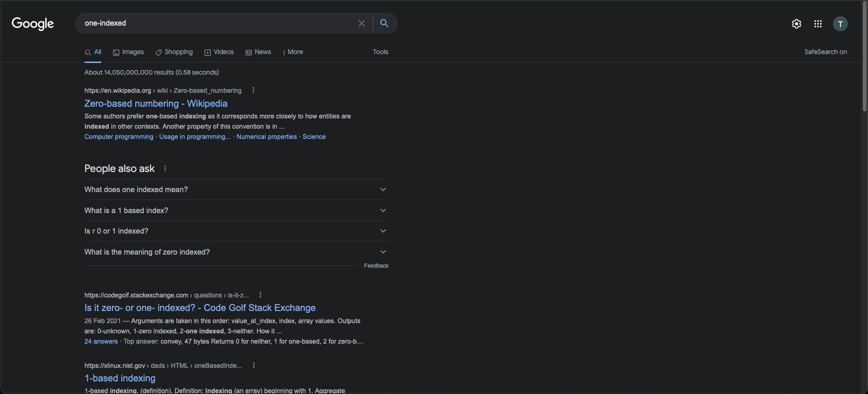Screen dimensions: 868x394
Task: Open the 'Science' sublink
Action: (314, 137)
